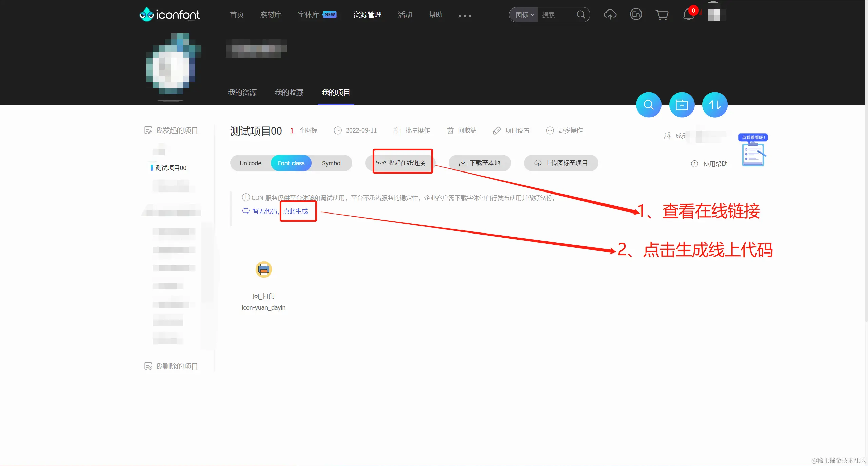The image size is (868, 466).
Task: Open the 点我看看吧 clipboard illustration
Action: point(753,150)
